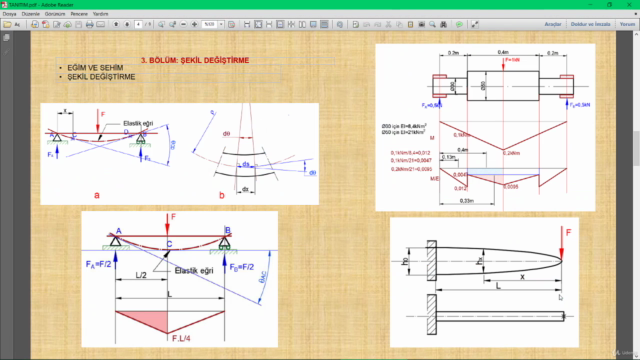This screenshot has width=640, height=360.
Task: Open the Doldur ve İmzala pane
Action: (590, 24)
